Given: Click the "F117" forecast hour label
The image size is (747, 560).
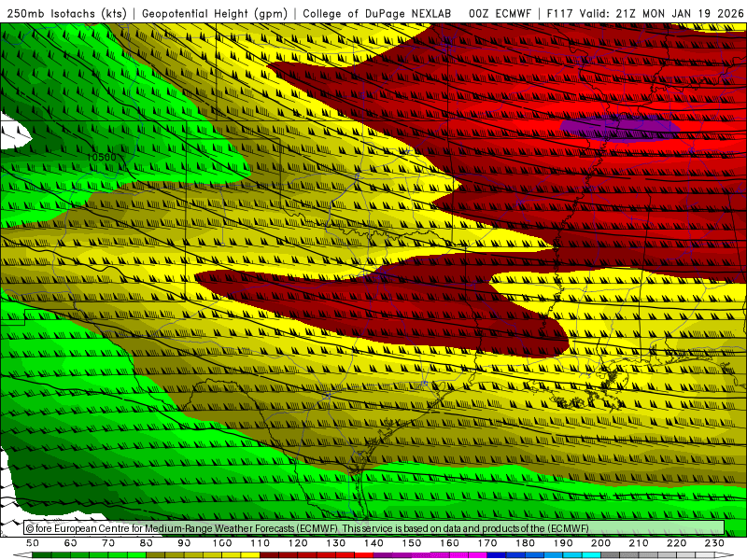Looking at the screenshot, I should point(561,14).
